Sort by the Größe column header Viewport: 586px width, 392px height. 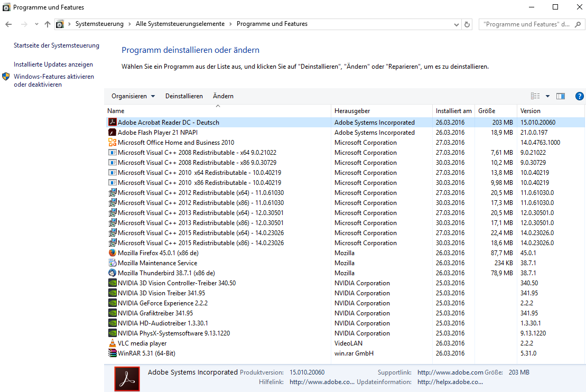[496, 111]
